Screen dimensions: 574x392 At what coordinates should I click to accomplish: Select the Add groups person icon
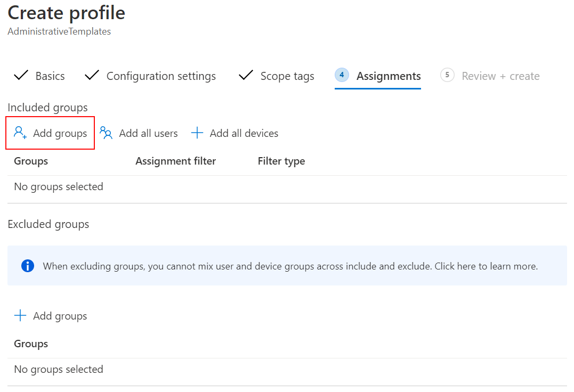(x=20, y=133)
